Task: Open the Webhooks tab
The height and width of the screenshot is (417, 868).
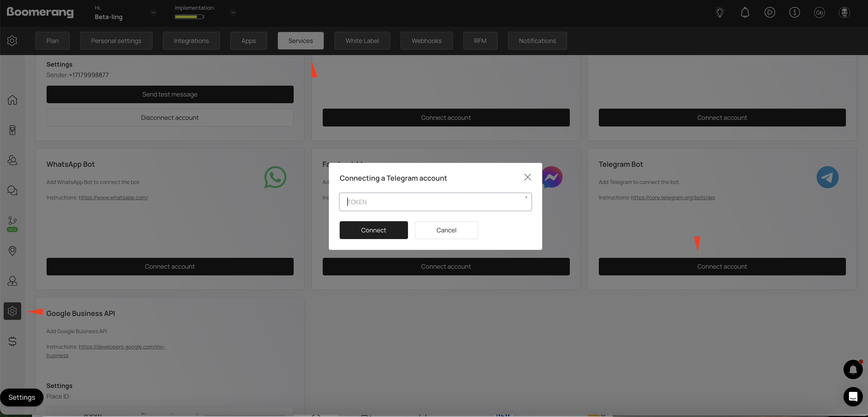Action: (x=426, y=41)
